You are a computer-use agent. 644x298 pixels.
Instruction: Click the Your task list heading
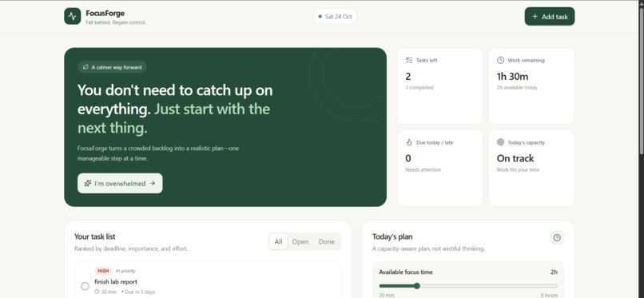pos(95,236)
